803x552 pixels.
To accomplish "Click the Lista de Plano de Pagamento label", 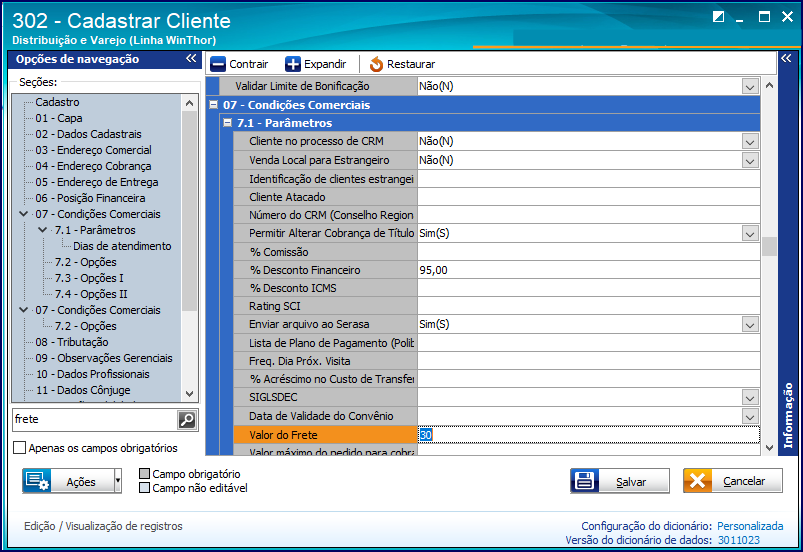I will 331,343.
